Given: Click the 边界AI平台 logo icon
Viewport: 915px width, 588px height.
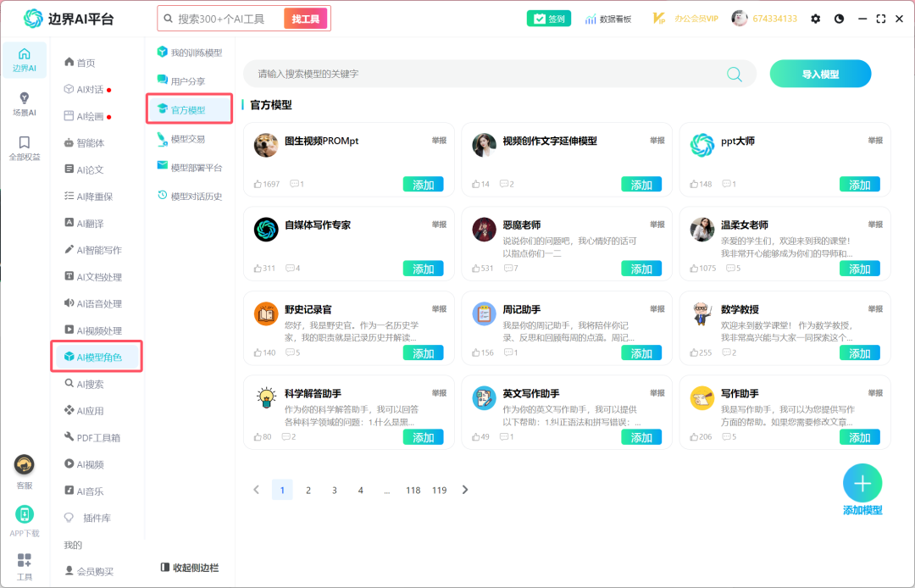Looking at the screenshot, I should point(33,19).
